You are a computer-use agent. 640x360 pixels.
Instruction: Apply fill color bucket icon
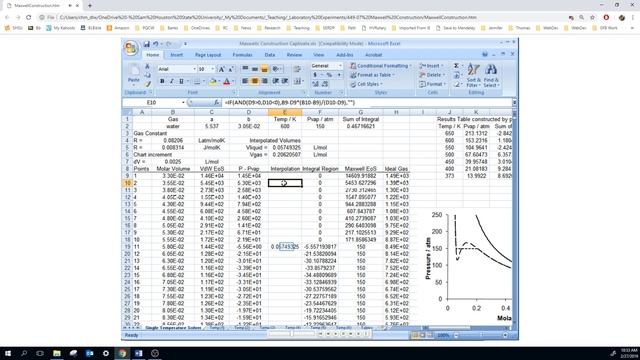tap(213, 81)
